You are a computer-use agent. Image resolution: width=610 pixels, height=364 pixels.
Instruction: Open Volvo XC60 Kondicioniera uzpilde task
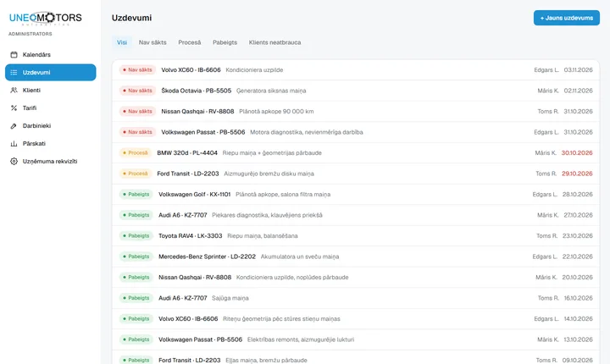pyautogui.click(x=356, y=70)
